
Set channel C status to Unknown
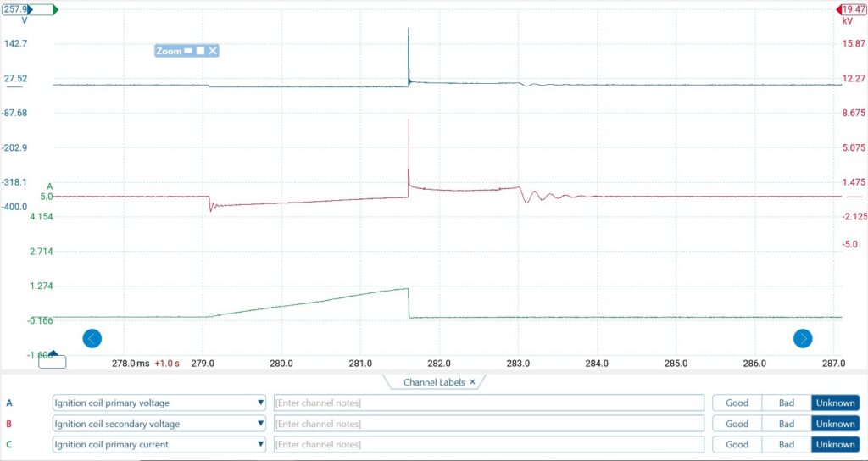point(835,444)
